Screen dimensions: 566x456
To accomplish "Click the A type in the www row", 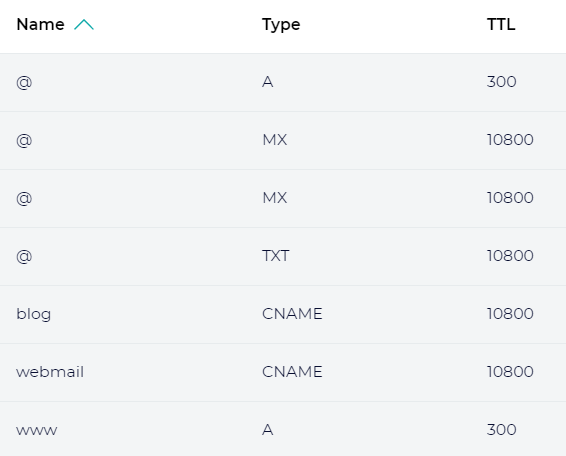I will (x=267, y=430).
